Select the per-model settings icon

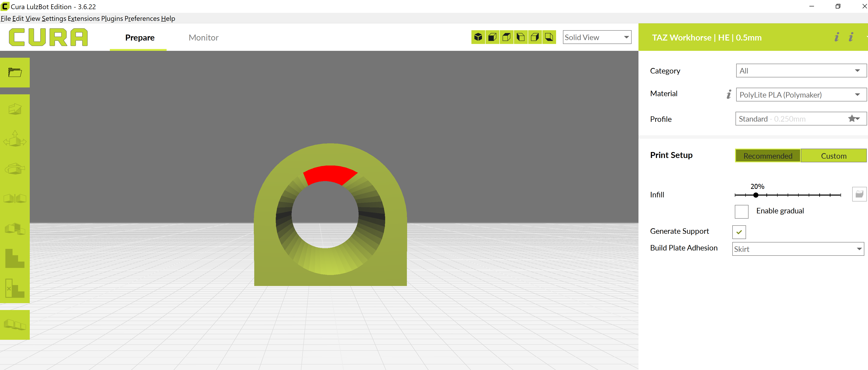click(15, 229)
